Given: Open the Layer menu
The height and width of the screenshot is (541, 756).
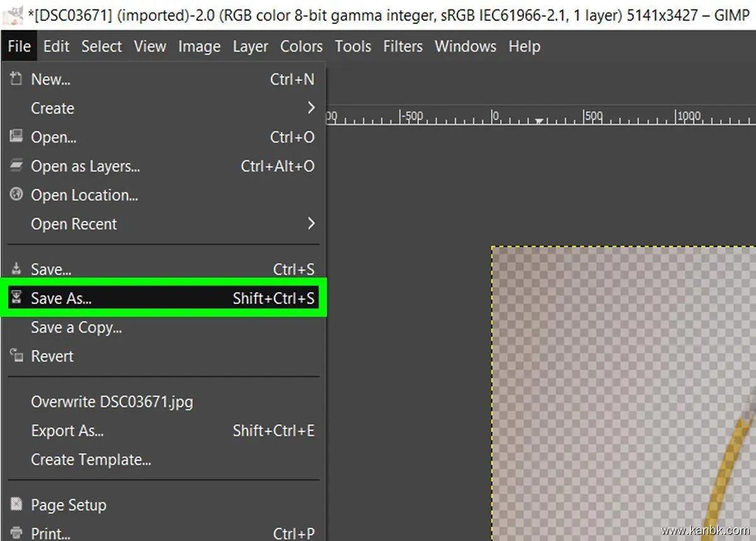Looking at the screenshot, I should 250,47.
